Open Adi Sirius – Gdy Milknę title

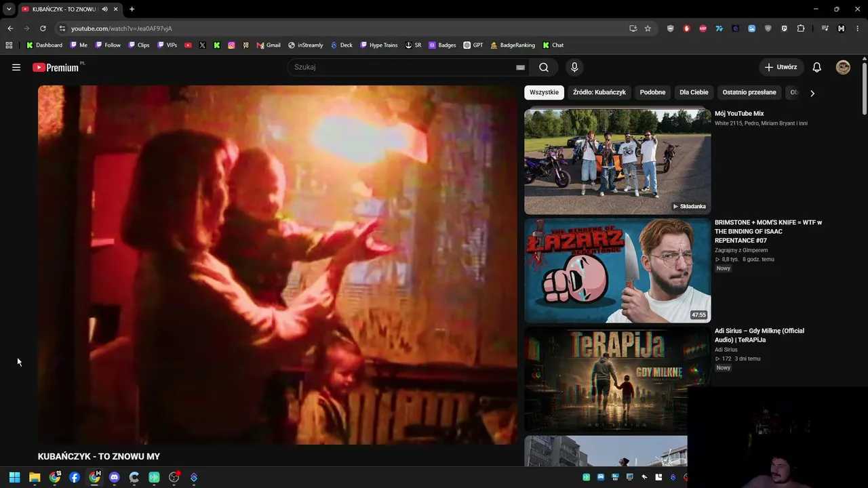tap(759, 335)
